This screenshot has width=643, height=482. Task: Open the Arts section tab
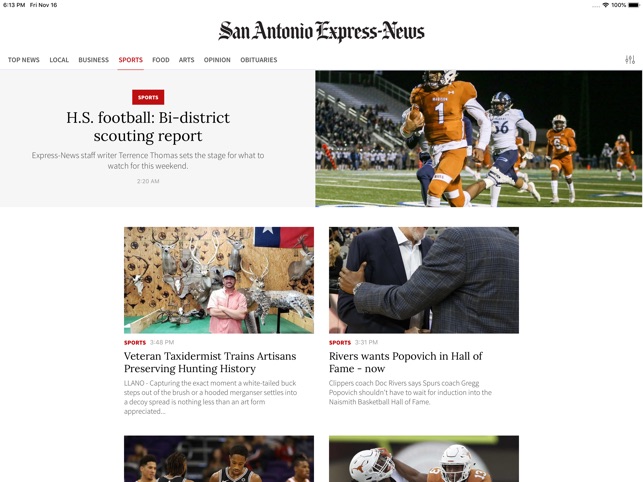click(x=186, y=60)
